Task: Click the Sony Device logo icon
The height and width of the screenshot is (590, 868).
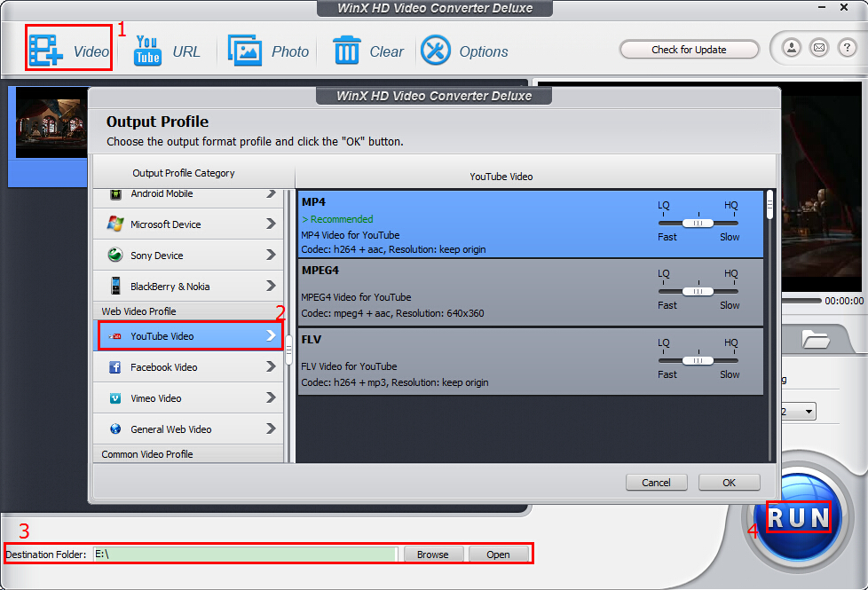Action: (x=115, y=256)
